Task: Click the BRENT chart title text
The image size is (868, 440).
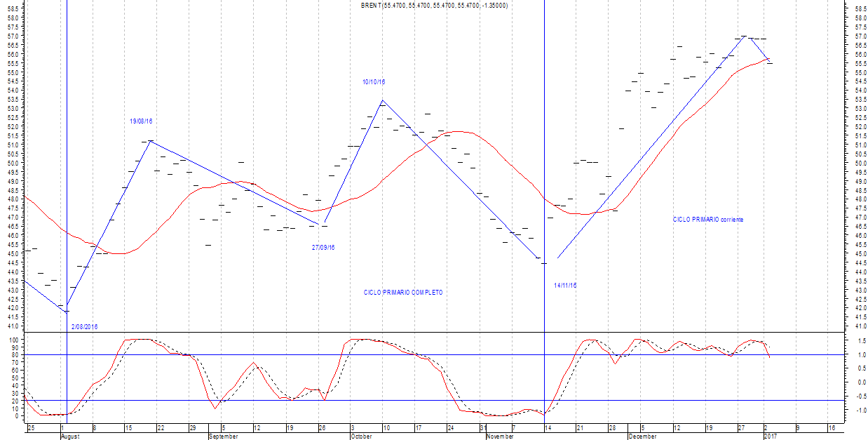Action: (x=435, y=6)
